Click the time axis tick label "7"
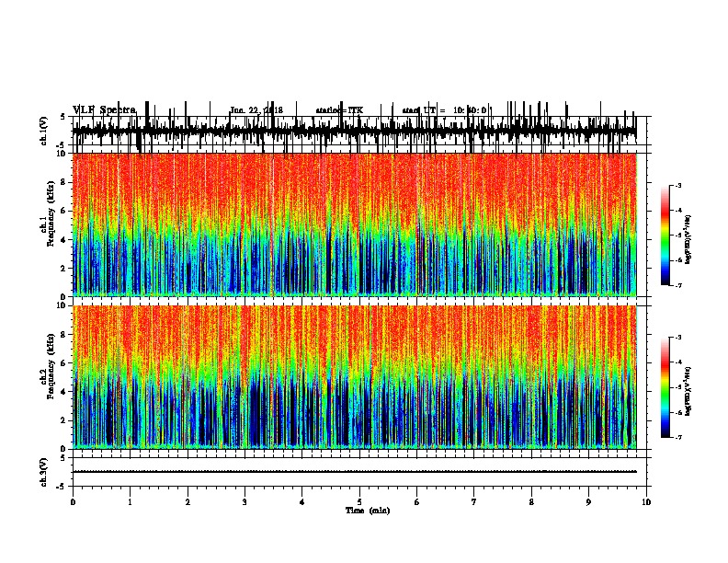 (x=474, y=502)
